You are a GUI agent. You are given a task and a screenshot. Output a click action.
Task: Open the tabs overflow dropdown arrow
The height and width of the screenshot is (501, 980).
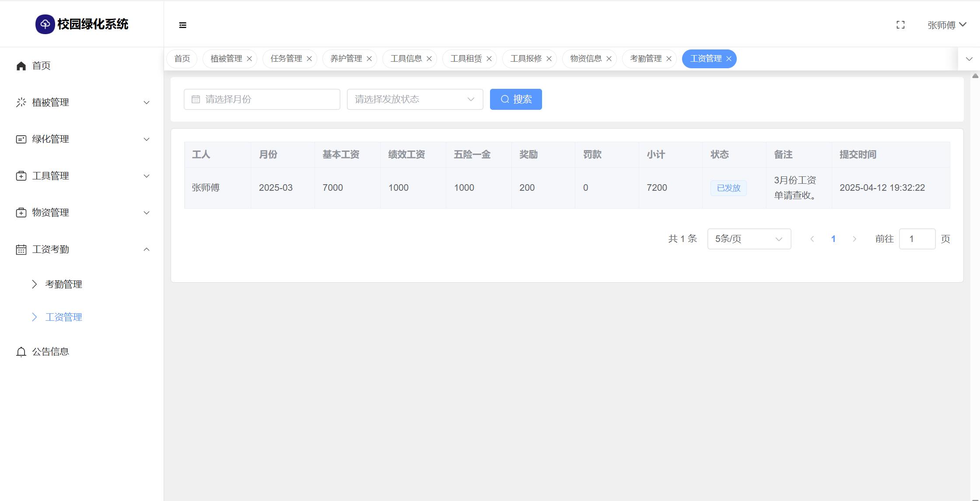969,59
